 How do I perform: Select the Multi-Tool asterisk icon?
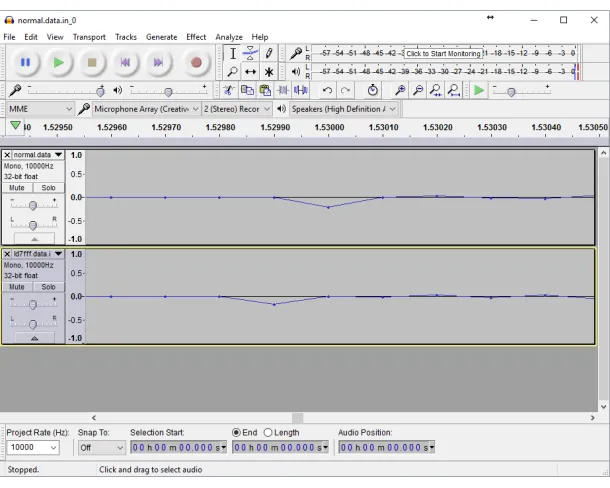[269, 72]
